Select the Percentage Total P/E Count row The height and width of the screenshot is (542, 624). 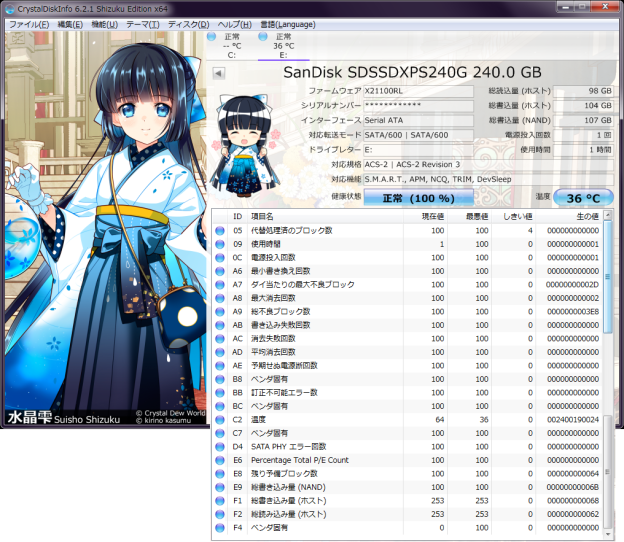(x=408, y=460)
